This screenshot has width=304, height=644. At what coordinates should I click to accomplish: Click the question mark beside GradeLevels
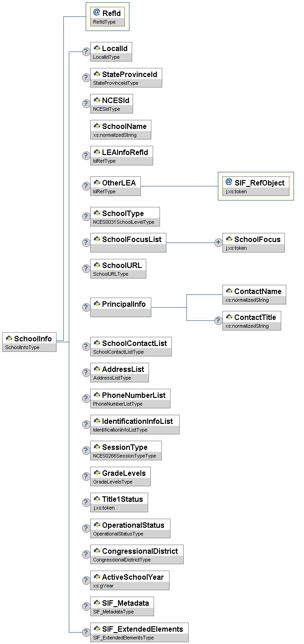click(86, 476)
